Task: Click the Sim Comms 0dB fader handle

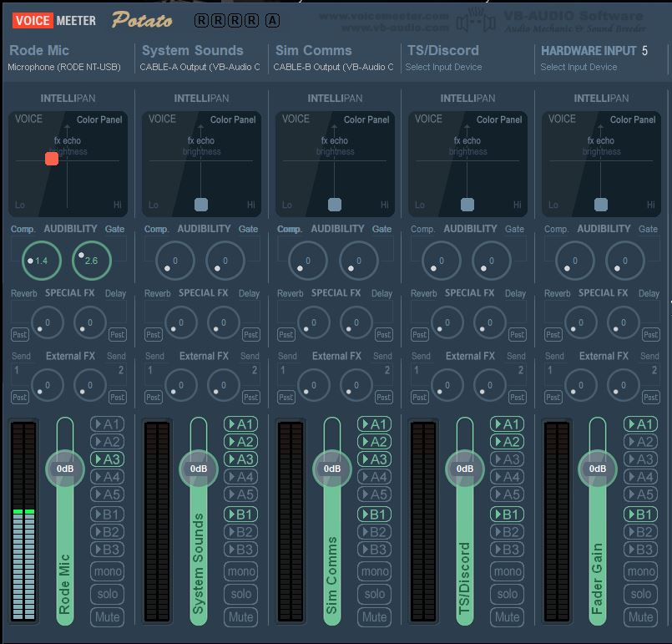Action: (x=332, y=469)
